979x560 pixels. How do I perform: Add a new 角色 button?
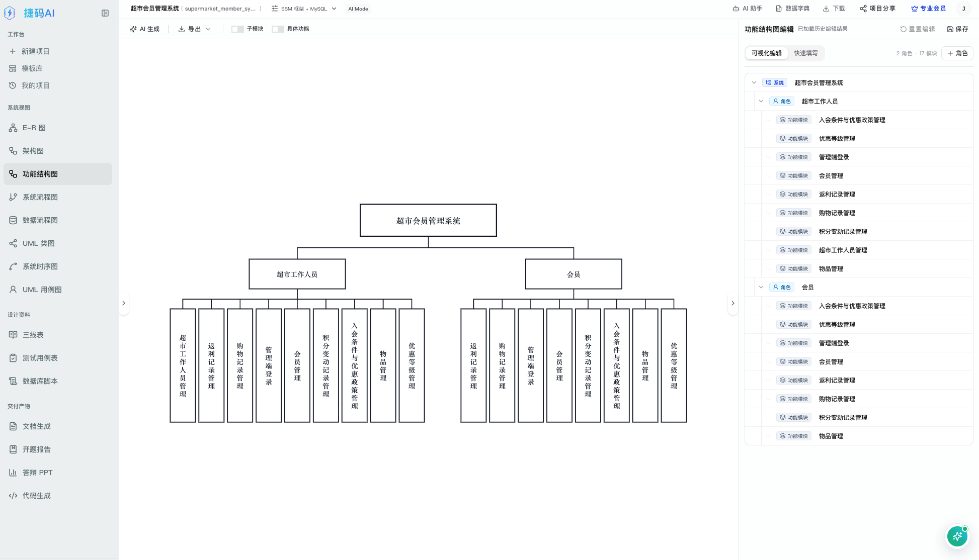[x=957, y=53]
